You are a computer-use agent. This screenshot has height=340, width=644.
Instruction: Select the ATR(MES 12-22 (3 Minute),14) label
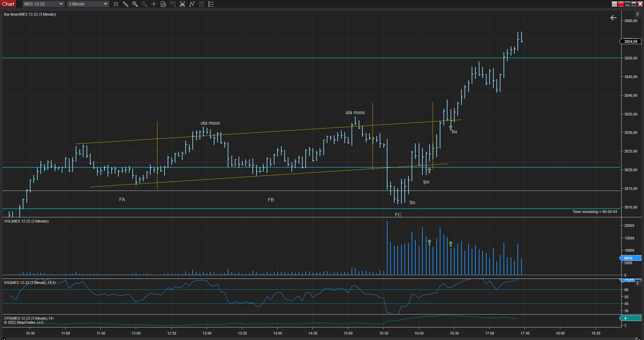click(x=28, y=319)
